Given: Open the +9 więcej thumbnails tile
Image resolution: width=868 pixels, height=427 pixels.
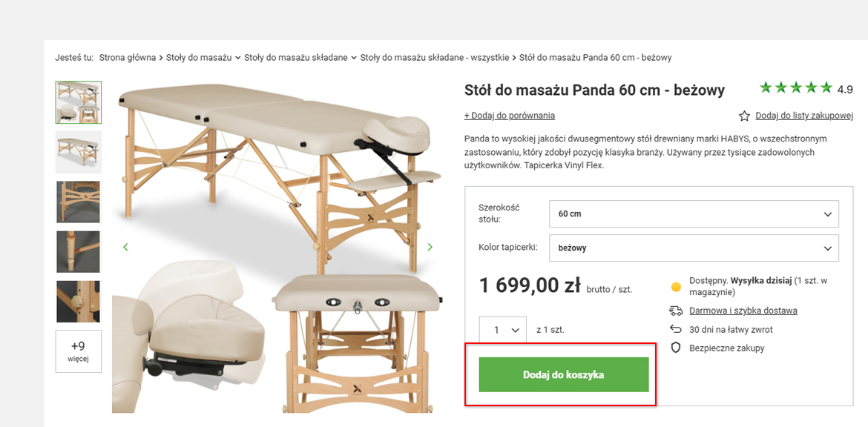Looking at the screenshot, I should point(78,351).
